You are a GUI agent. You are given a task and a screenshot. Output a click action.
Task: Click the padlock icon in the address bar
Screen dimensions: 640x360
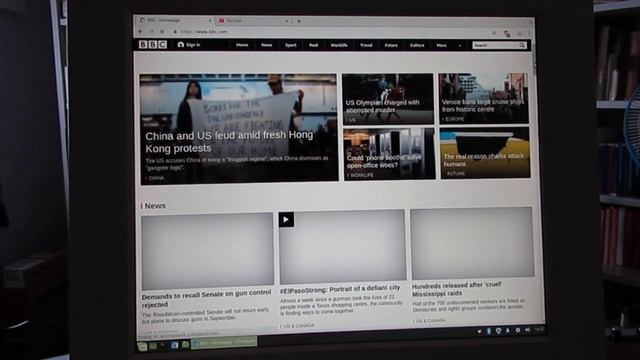[175, 32]
